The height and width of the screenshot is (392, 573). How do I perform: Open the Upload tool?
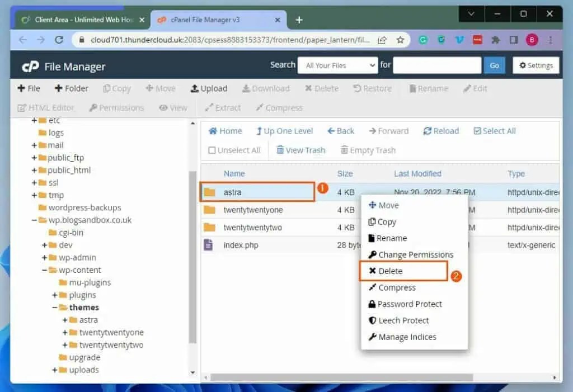point(209,88)
